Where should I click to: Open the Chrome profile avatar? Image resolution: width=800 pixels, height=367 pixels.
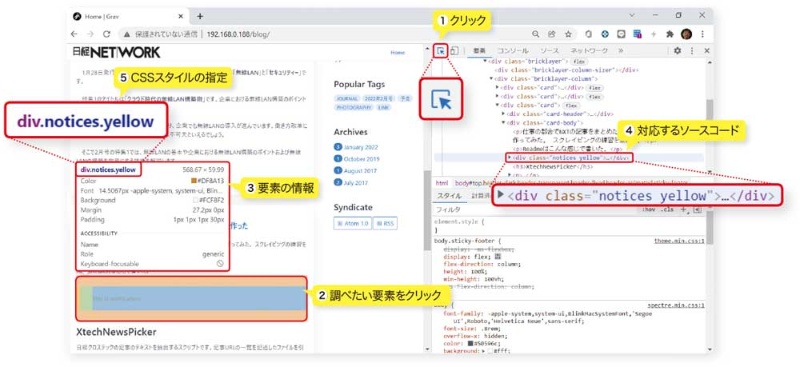[686, 34]
